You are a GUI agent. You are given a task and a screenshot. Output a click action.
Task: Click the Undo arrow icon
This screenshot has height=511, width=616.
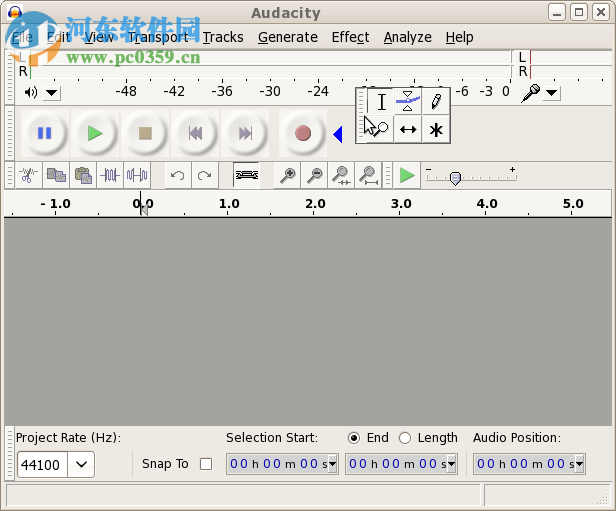tap(178, 175)
